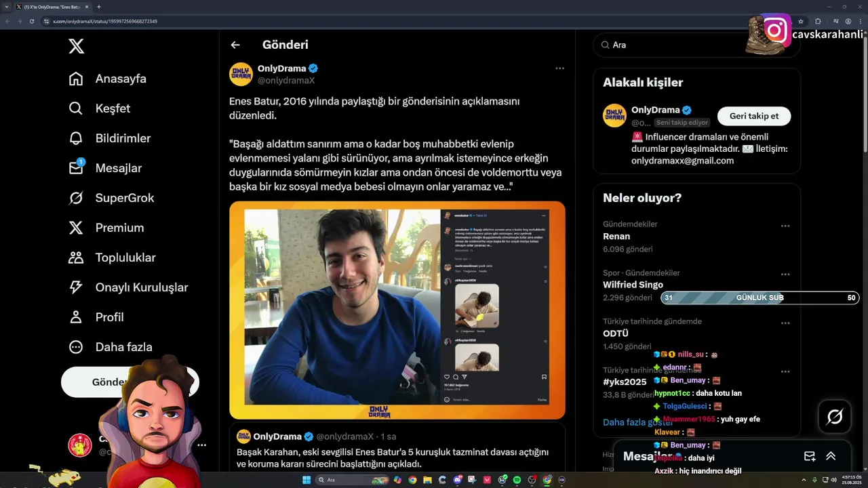Open Spotify from the taskbar

(517, 480)
